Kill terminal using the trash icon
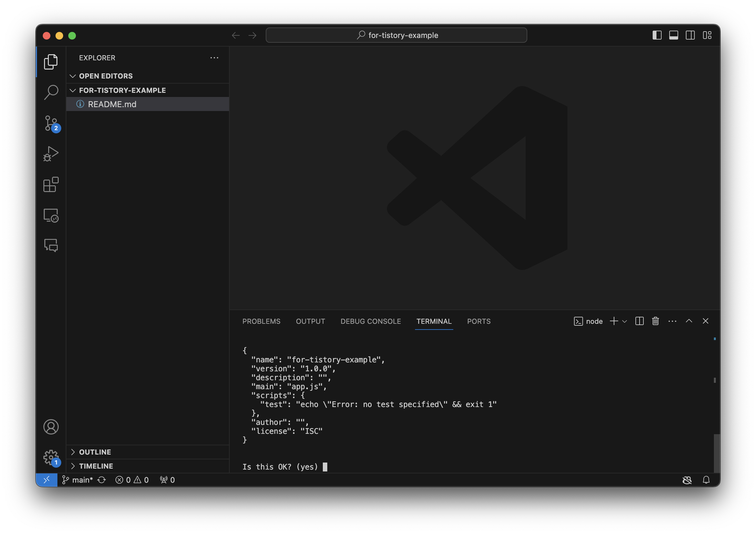Screen dimensions: 756x534 click(655, 321)
